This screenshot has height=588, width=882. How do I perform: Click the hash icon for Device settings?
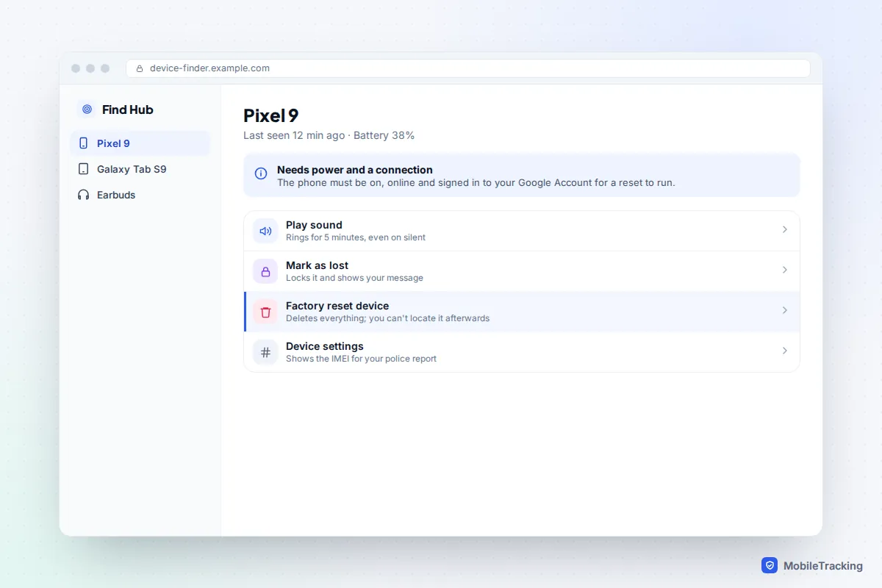click(x=265, y=352)
